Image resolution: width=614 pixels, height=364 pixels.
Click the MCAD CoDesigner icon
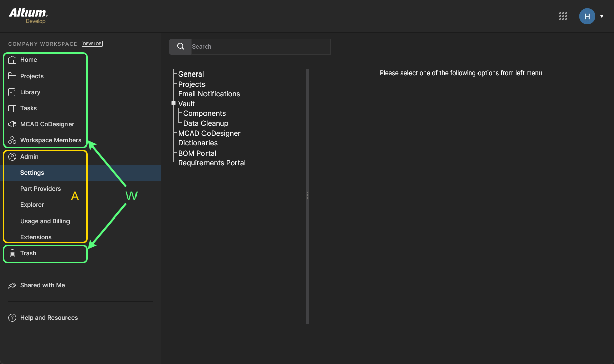tap(12, 124)
